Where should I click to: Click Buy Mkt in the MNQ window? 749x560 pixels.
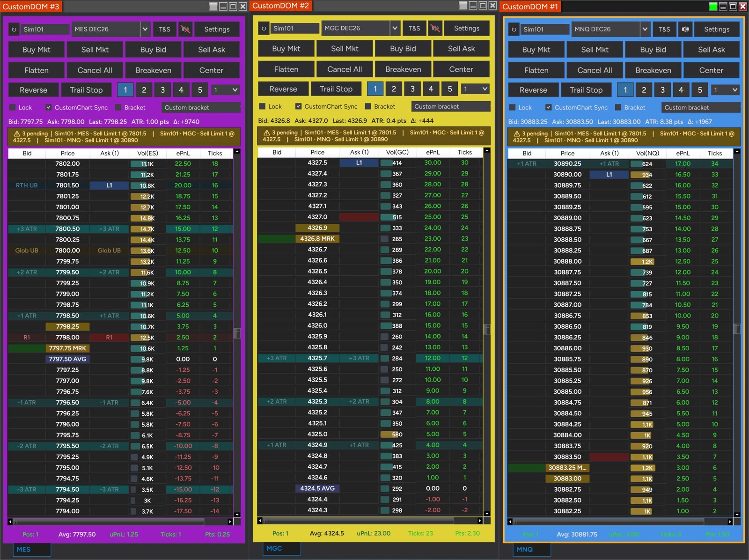[536, 50]
